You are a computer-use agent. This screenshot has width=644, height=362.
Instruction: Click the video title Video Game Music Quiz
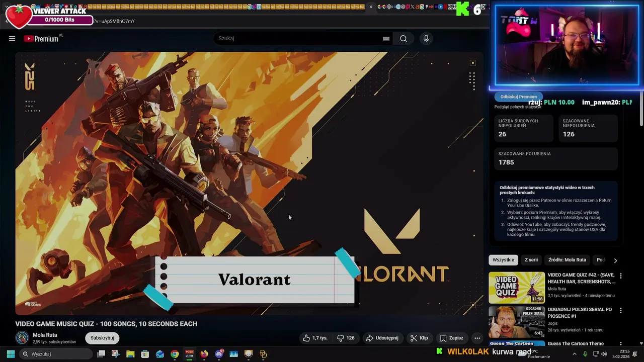click(106, 324)
